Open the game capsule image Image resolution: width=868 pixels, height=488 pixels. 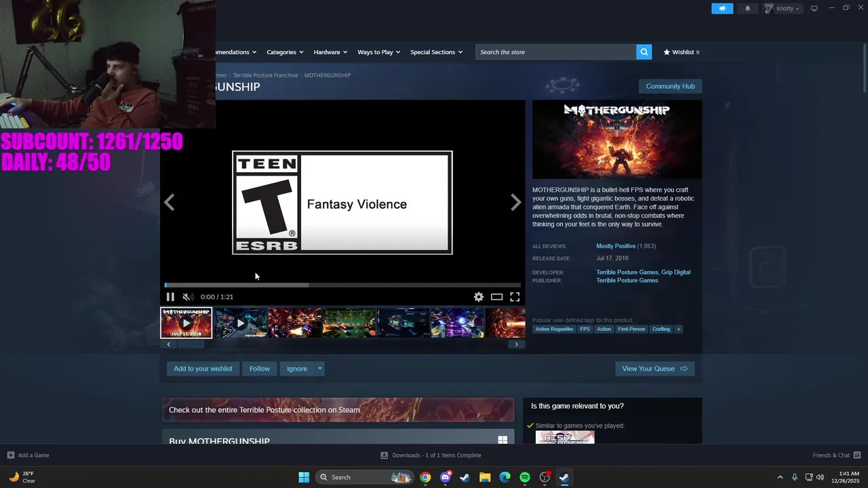616,140
